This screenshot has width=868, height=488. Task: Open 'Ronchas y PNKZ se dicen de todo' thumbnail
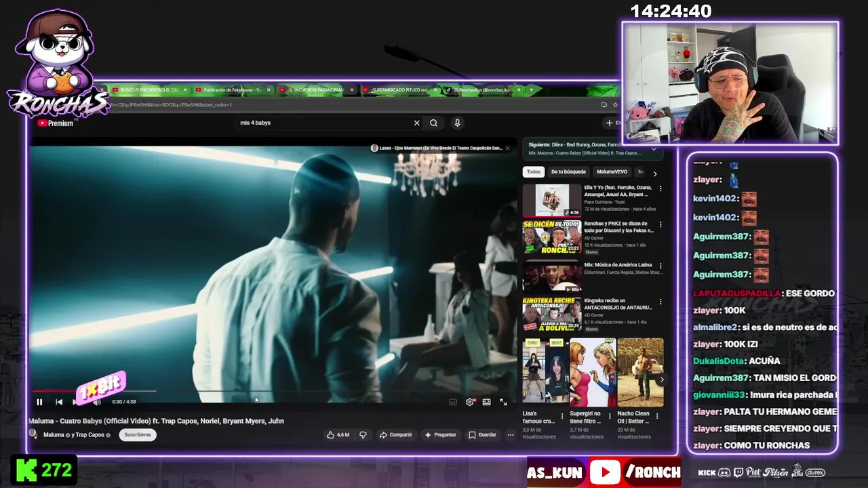pos(551,237)
